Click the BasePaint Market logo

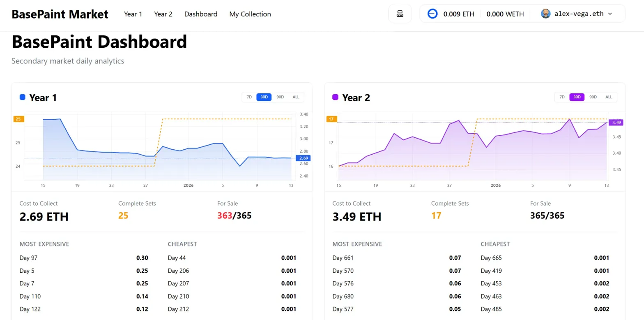[x=60, y=14]
